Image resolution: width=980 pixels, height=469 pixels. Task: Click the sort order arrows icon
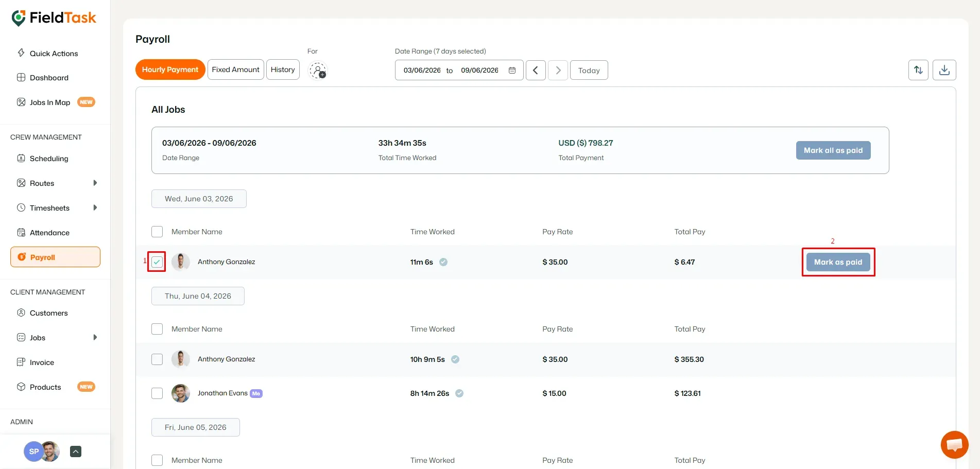[x=918, y=70]
